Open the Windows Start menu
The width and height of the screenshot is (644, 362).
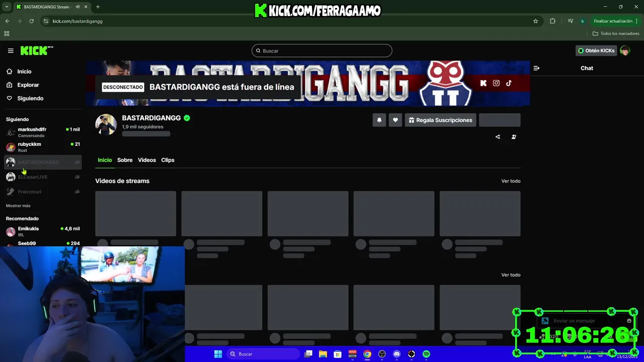tap(218, 354)
